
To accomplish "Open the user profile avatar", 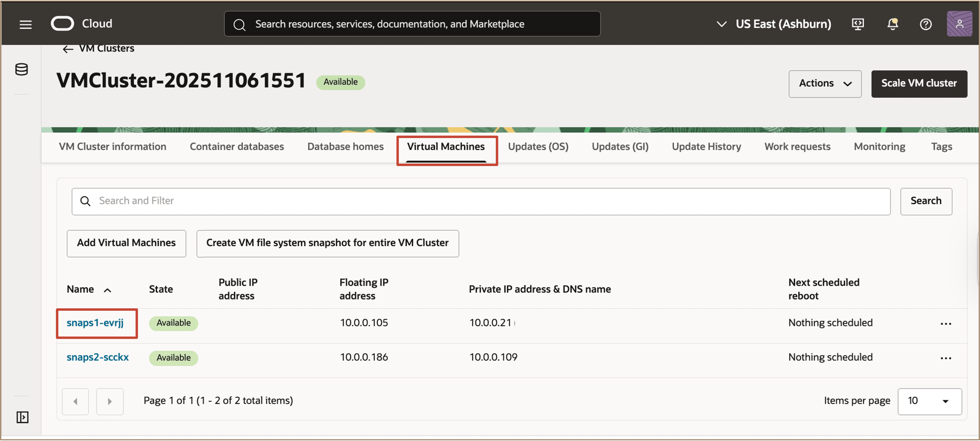I will [959, 24].
